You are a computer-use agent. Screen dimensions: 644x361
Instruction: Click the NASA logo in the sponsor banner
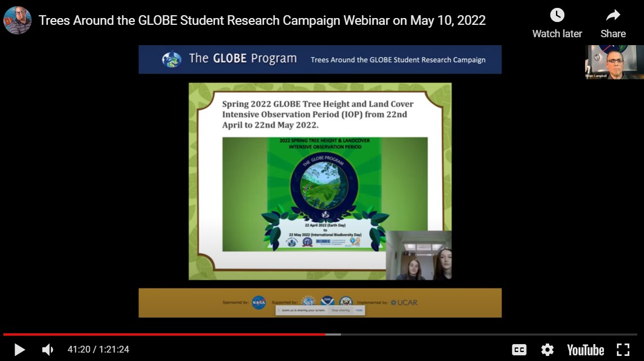(x=259, y=303)
